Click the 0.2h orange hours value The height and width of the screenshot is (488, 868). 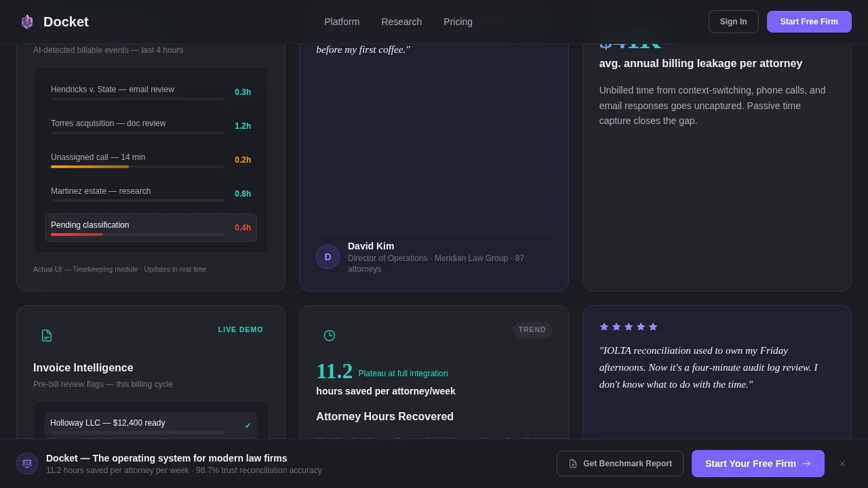pyautogui.click(x=243, y=160)
